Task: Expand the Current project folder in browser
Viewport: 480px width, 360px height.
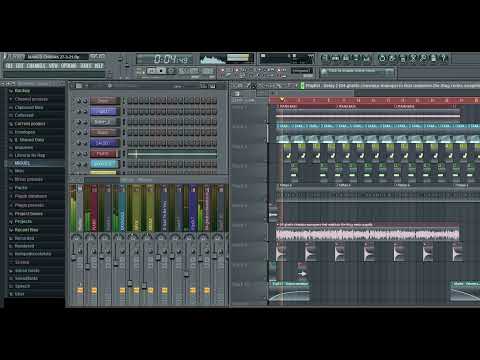Action: click(30, 124)
